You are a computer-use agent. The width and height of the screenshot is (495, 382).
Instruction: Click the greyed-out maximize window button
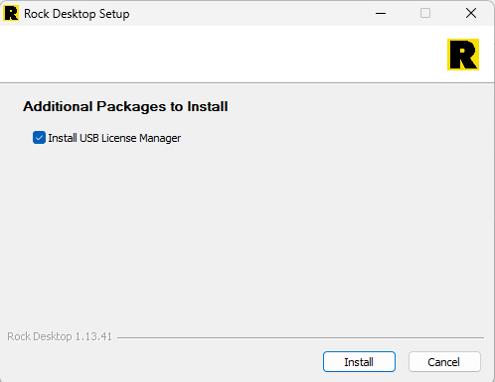425,14
